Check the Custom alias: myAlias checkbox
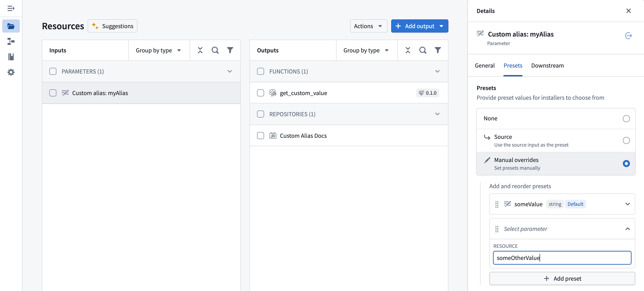 pyautogui.click(x=53, y=93)
